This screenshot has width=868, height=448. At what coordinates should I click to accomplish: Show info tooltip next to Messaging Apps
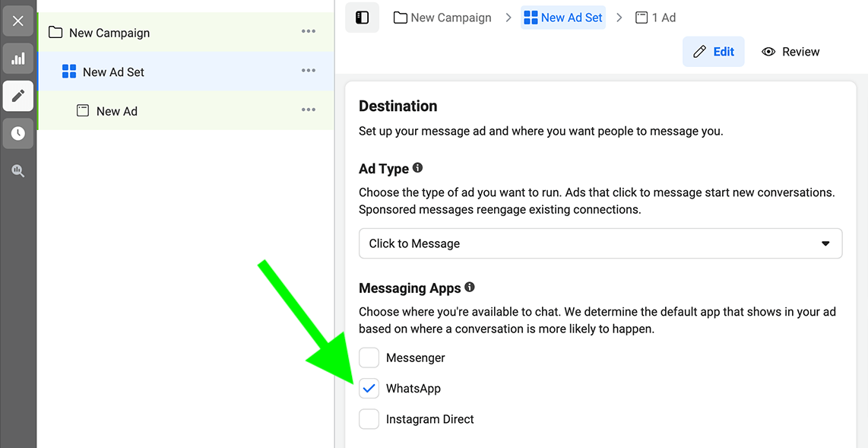(470, 287)
